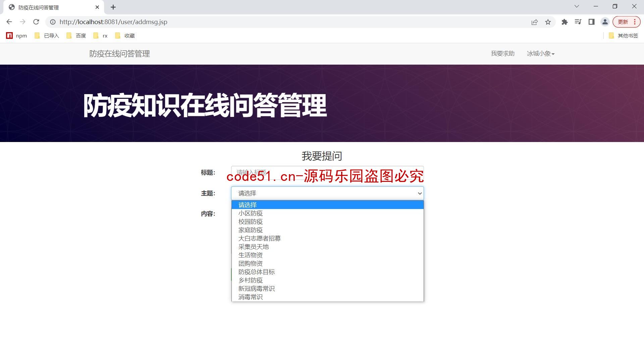Open the media control icon
The width and height of the screenshot is (644, 345).
pos(578,22)
